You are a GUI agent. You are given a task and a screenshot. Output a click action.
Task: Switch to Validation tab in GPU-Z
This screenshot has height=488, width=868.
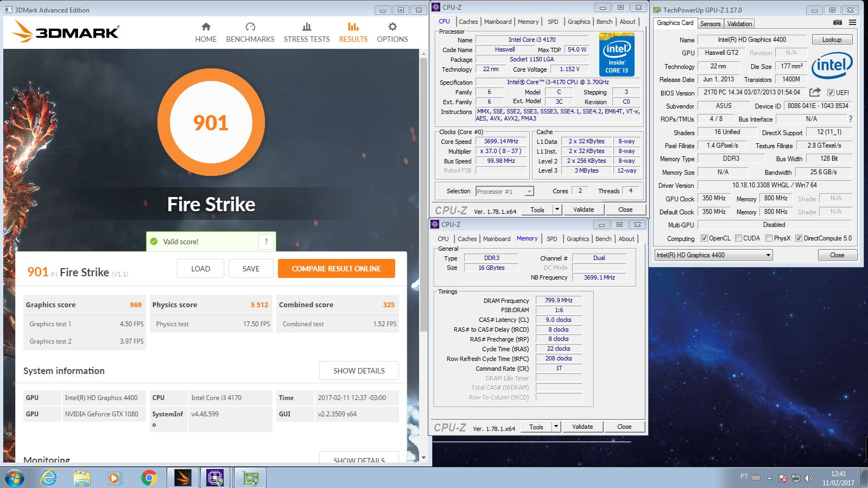[739, 23]
